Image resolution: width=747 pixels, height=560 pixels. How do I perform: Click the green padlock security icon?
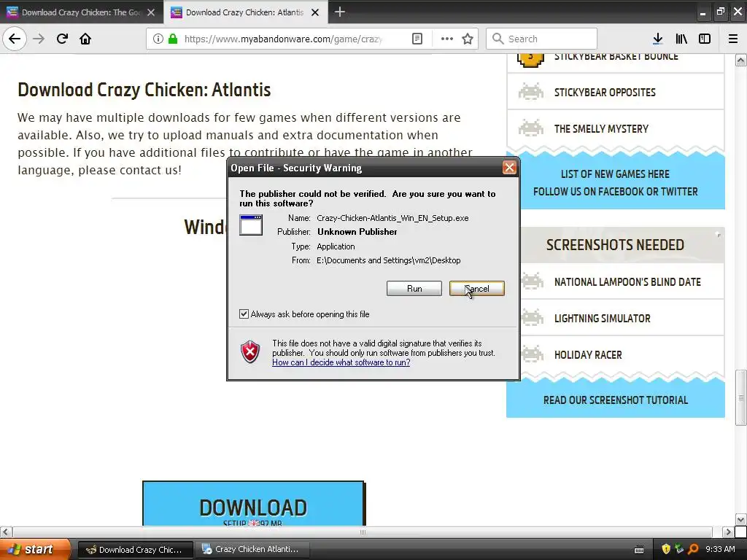point(173,39)
